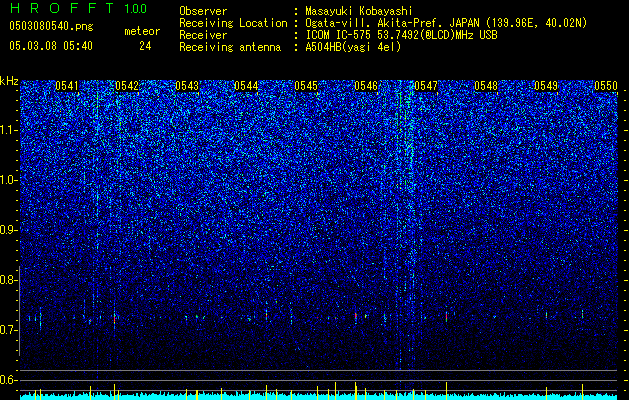
Task: Click the 0544 time marker
Action: pos(246,86)
